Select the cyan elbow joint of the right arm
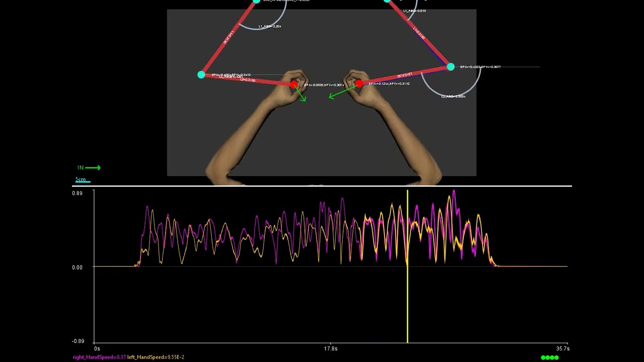 coord(451,67)
